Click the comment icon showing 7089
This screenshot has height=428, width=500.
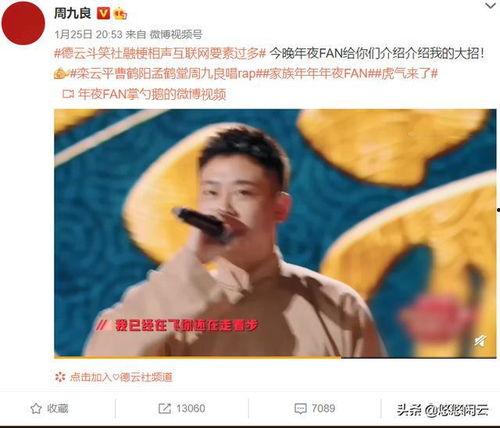[x=315, y=408]
